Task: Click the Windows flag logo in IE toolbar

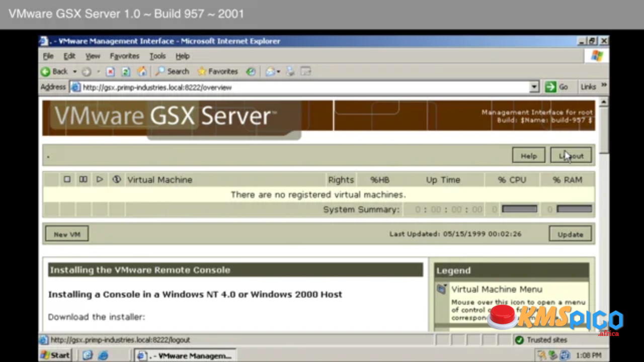Action: pyautogui.click(x=597, y=56)
